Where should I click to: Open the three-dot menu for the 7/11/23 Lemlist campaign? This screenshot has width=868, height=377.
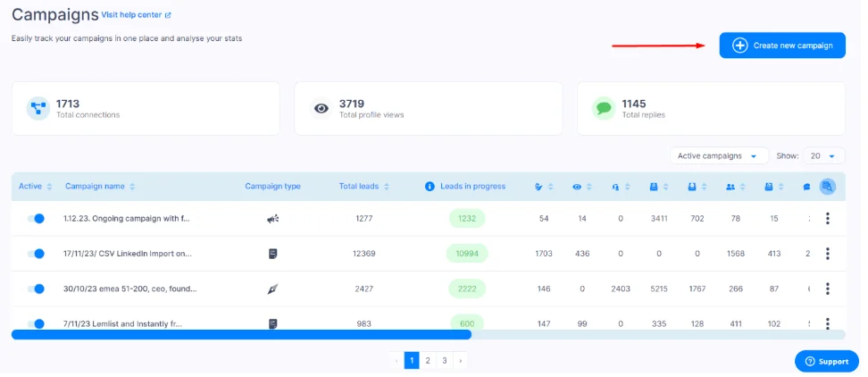click(828, 323)
